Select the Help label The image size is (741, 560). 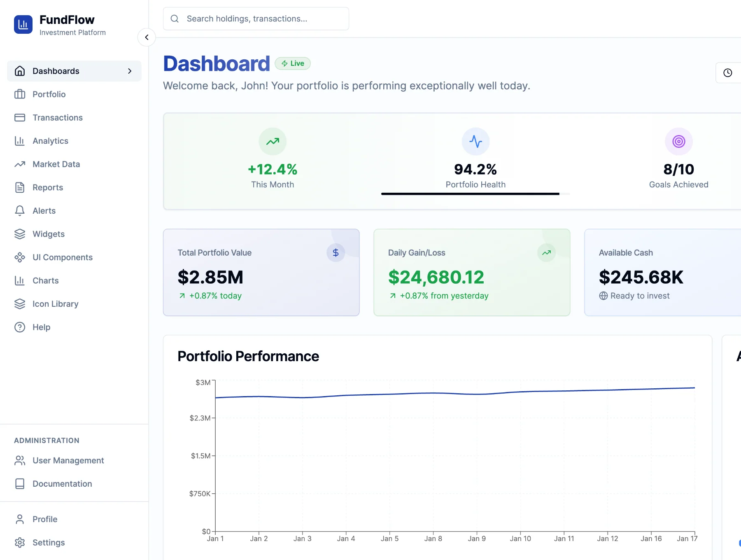point(42,327)
